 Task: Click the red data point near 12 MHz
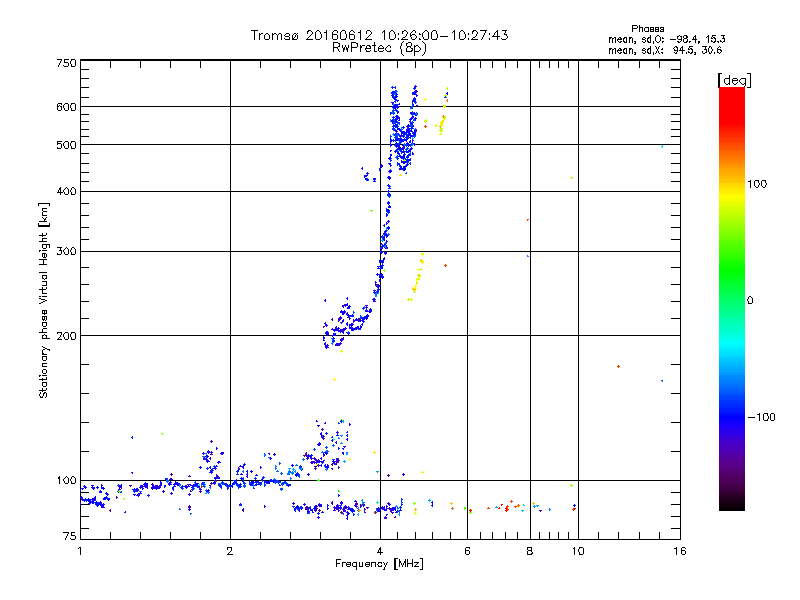(618, 366)
